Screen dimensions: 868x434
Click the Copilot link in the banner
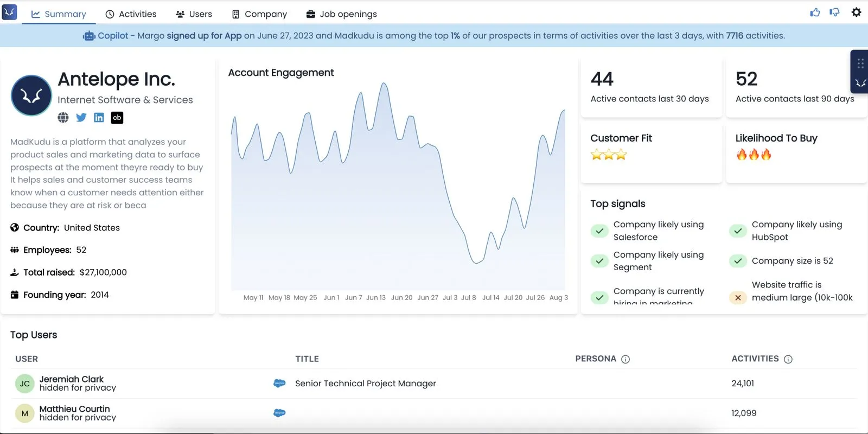point(113,36)
